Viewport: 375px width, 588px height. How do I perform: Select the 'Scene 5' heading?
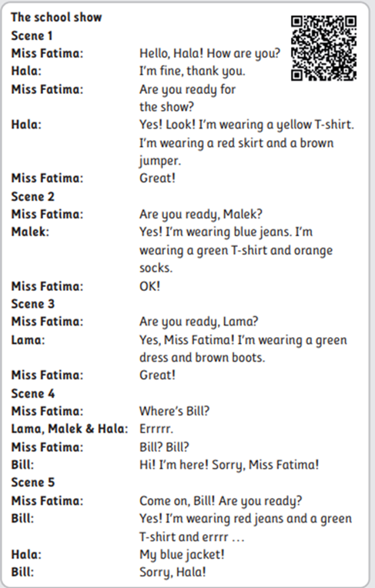(33, 482)
